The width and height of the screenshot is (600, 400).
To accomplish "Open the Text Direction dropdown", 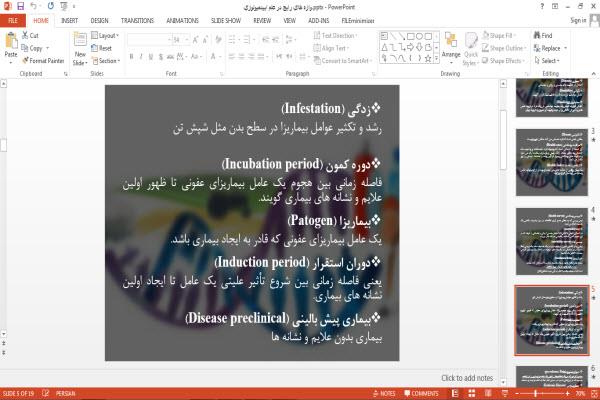I will tap(335, 36).
